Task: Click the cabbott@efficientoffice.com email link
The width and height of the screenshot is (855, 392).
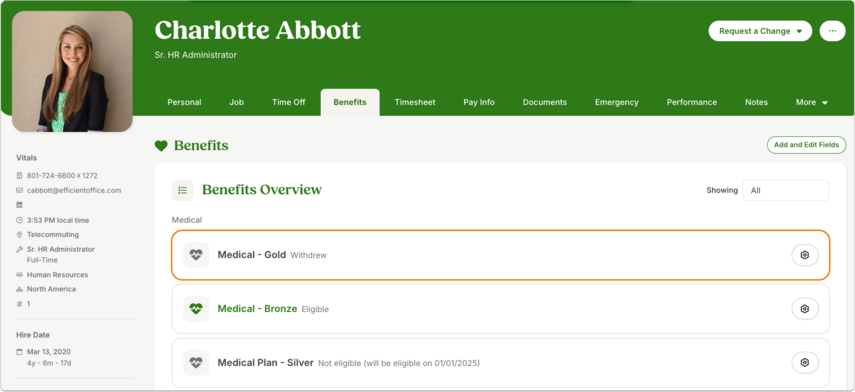Action: click(74, 190)
